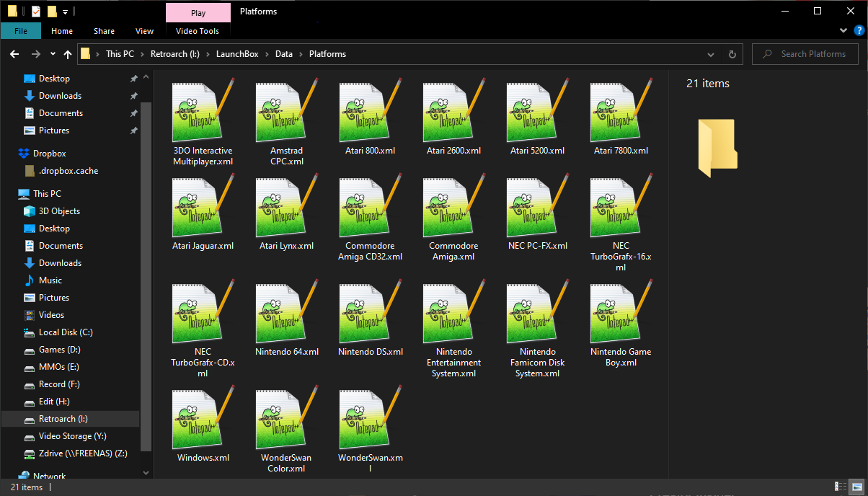The width and height of the screenshot is (868, 496).
Task: Open the Video Tools tab
Action: (198, 31)
